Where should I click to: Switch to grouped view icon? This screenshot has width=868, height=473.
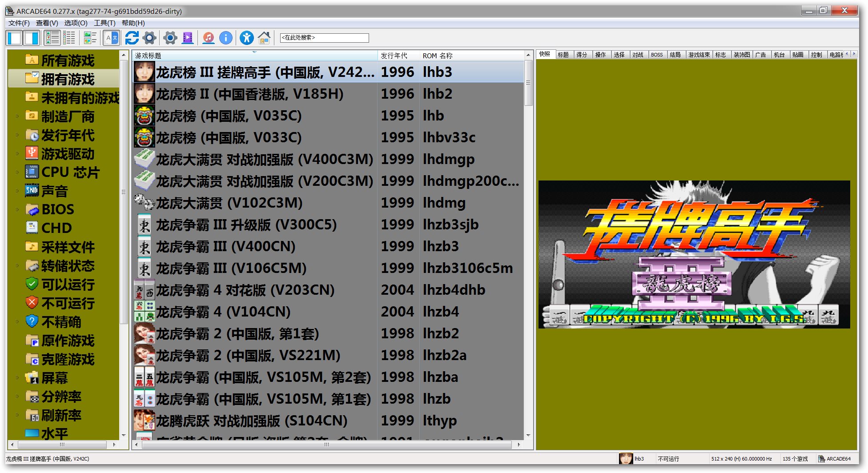point(90,38)
